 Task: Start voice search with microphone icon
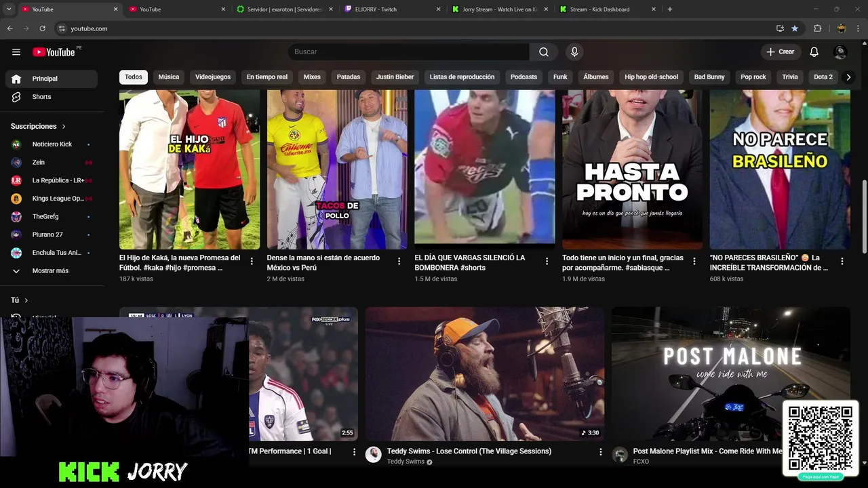point(574,52)
